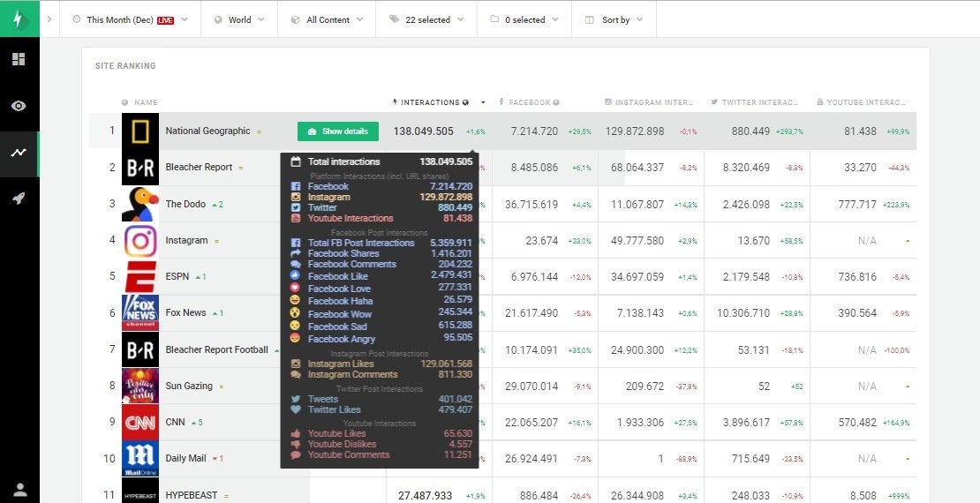Viewport: 980px width, 503px height.
Task: Click the Show details button
Action: 338,131
